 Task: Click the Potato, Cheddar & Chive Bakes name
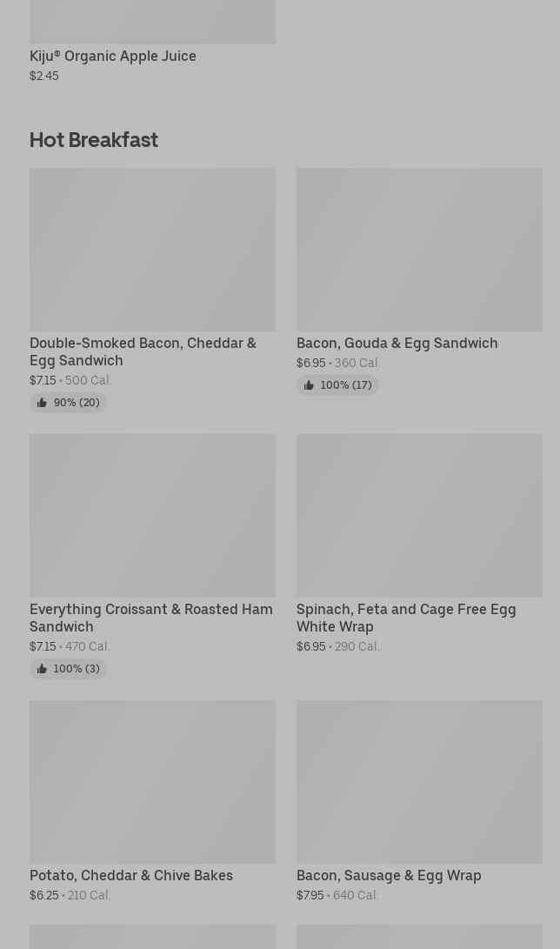(x=131, y=875)
